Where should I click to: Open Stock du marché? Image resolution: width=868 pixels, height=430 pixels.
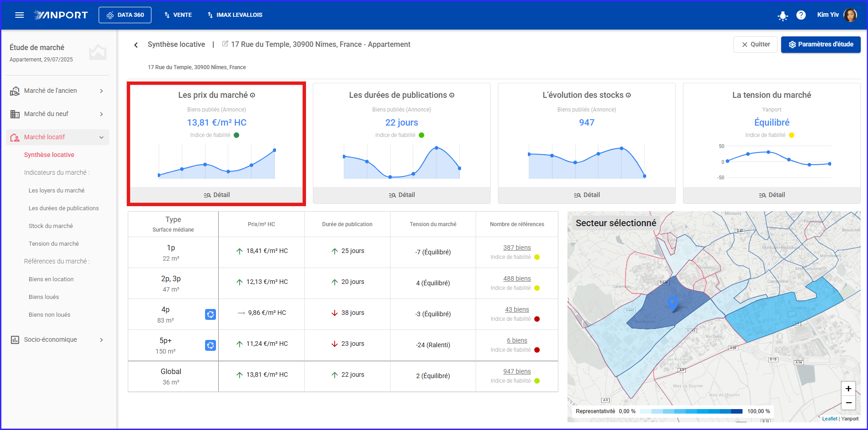[x=50, y=226]
